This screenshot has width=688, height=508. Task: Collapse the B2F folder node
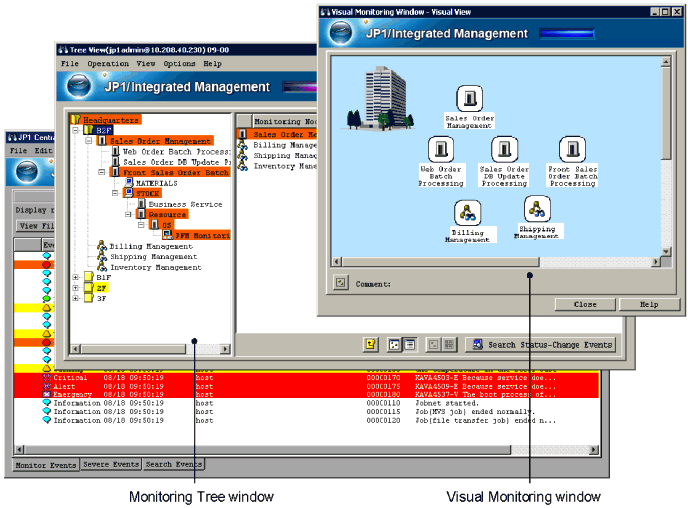tap(76, 130)
